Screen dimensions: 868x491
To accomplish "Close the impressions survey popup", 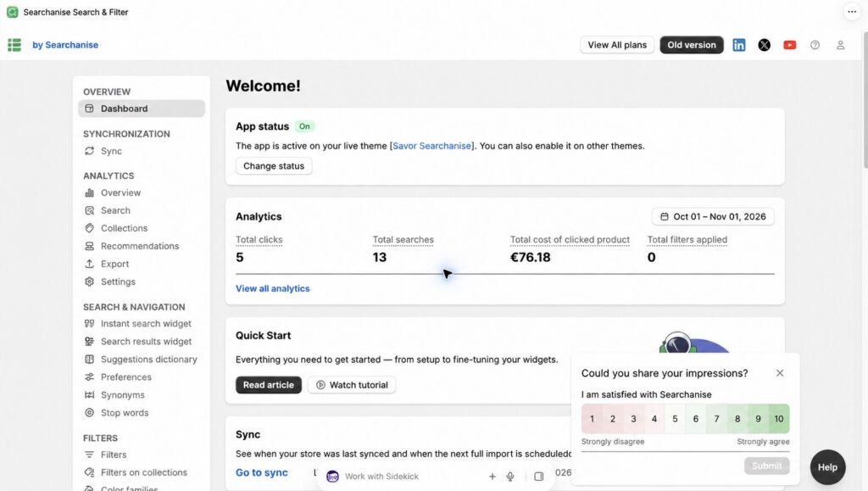I will point(780,373).
